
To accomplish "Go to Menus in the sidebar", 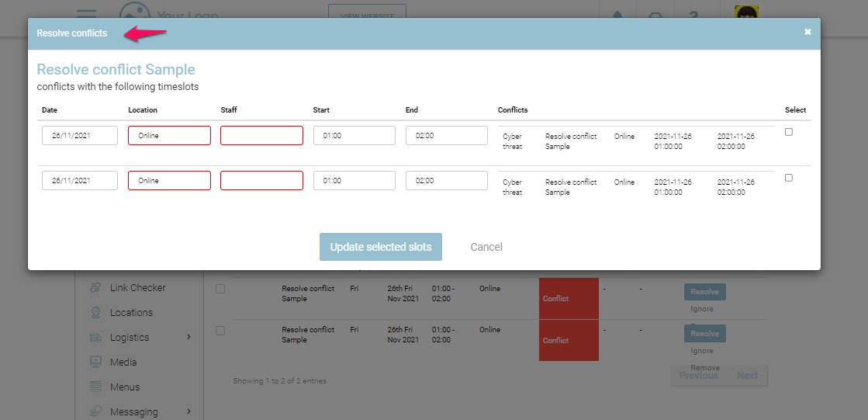I will click(x=125, y=387).
